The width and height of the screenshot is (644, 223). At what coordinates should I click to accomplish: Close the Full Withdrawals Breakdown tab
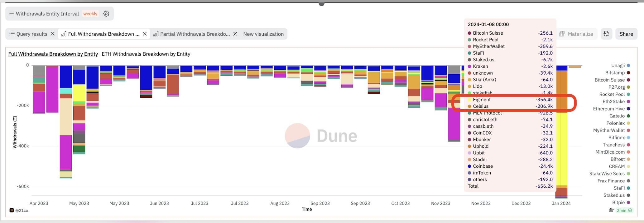click(x=145, y=34)
